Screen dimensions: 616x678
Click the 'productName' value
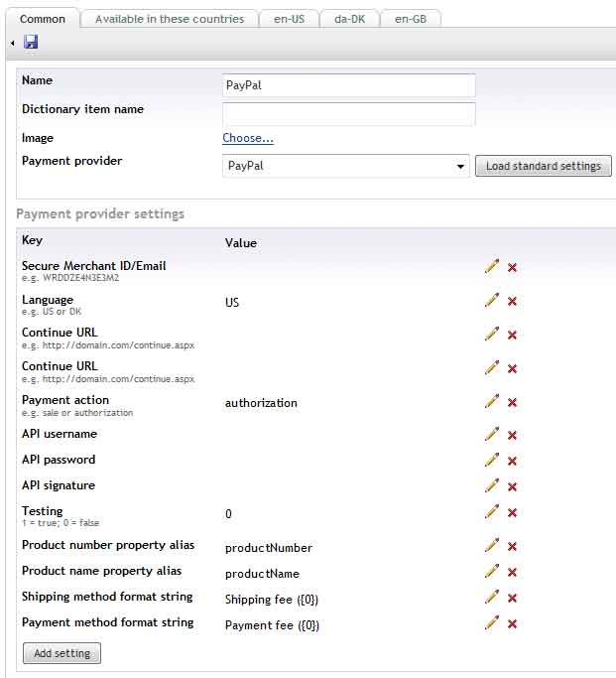point(262,574)
